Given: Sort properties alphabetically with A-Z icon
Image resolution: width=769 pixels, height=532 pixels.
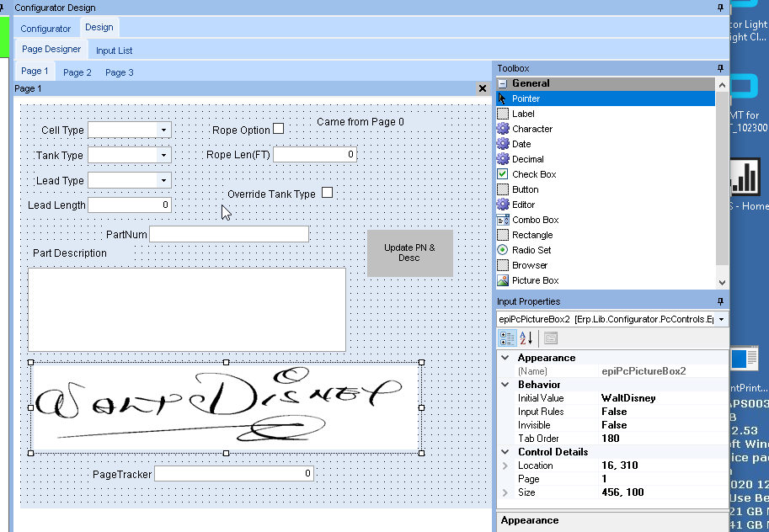Looking at the screenshot, I should [526, 338].
